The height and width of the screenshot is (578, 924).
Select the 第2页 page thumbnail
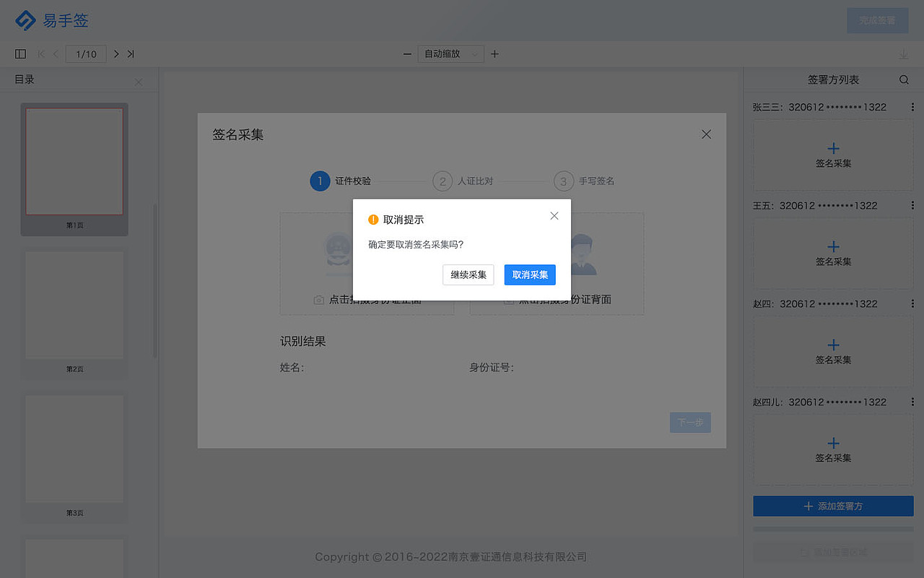(x=74, y=305)
